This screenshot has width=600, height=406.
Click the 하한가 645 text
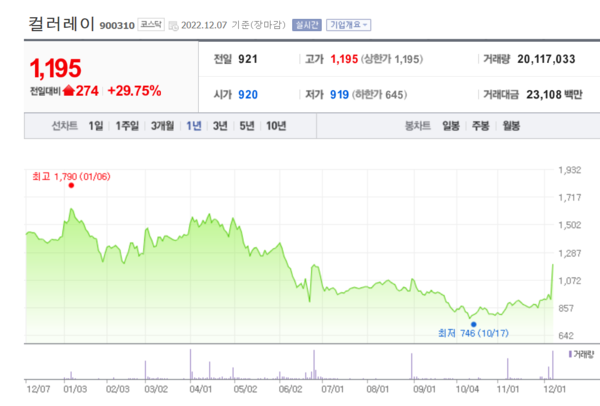point(379,95)
